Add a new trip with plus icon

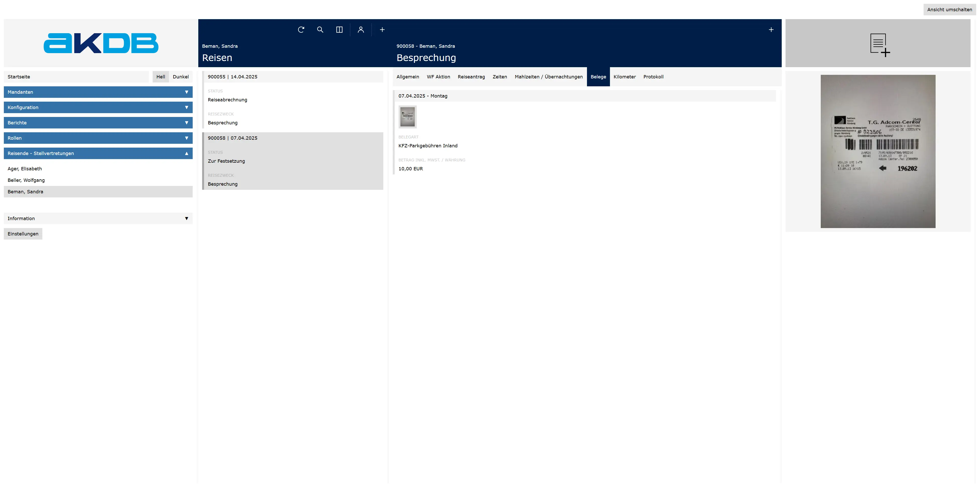click(382, 30)
